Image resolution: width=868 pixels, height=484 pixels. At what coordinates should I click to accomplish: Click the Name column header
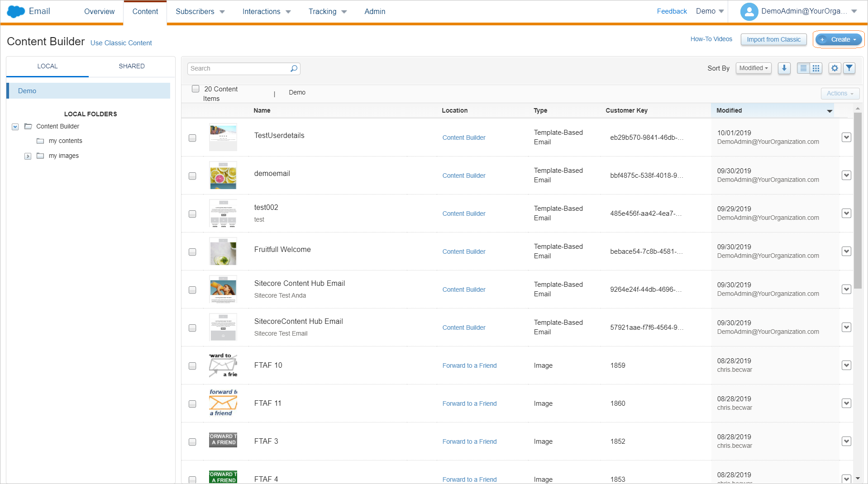click(262, 110)
